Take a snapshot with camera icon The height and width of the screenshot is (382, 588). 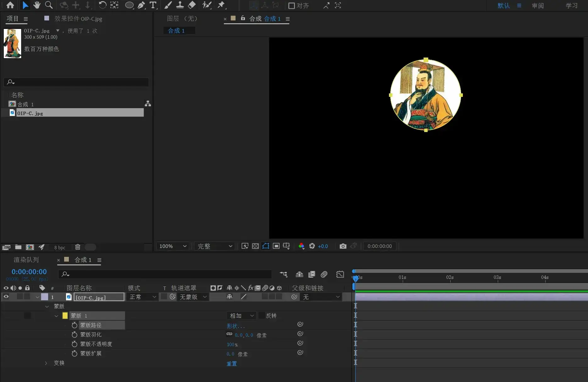pos(343,246)
